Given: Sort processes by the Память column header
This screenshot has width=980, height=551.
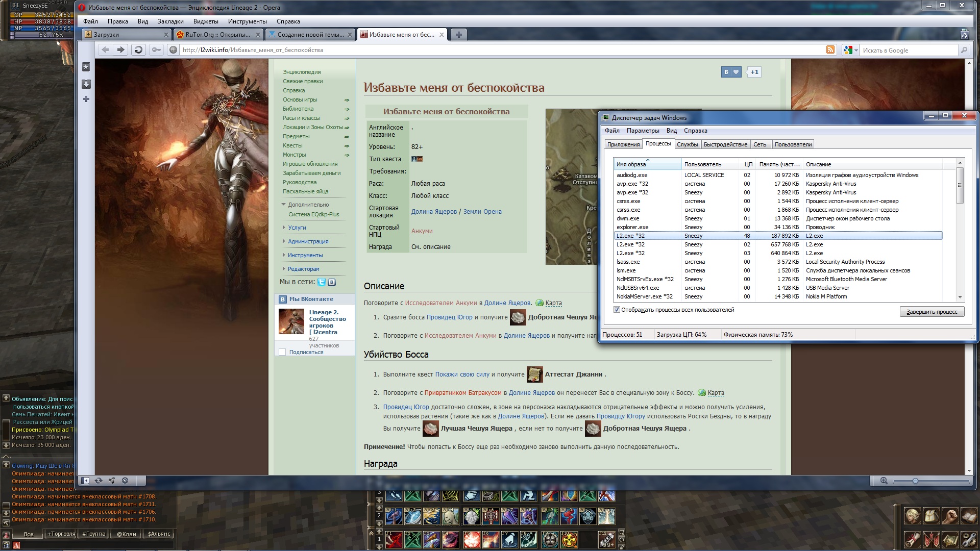Looking at the screenshot, I should [779, 164].
